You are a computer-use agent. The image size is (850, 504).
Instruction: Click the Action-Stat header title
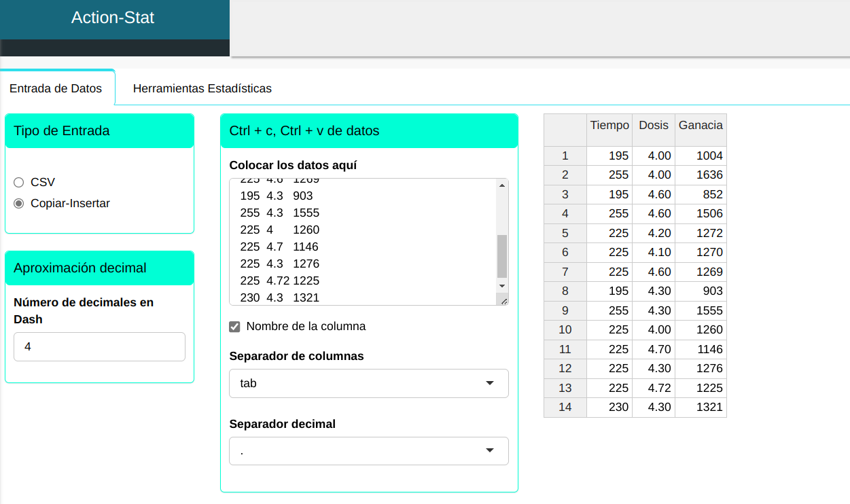pyautogui.click(x=113, y=18)
